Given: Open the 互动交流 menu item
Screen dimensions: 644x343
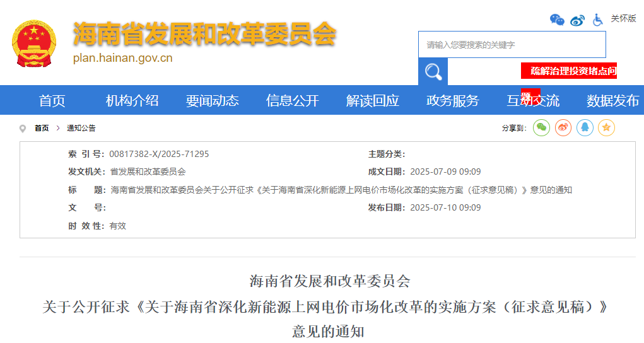Looking at the screenshot, I should tap(533, 101).
